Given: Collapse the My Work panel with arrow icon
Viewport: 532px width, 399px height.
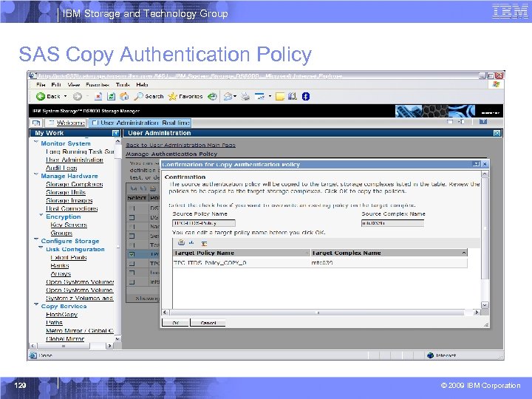Looking at the screenshot, I should 116,133.
